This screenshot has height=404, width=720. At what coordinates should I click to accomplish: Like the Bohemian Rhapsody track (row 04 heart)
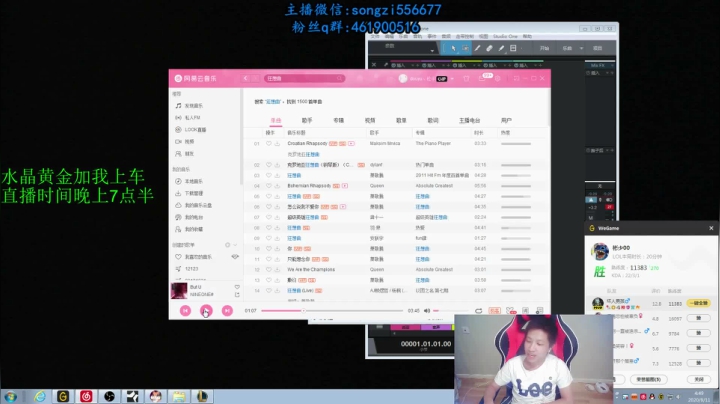(x=269, y=186)
